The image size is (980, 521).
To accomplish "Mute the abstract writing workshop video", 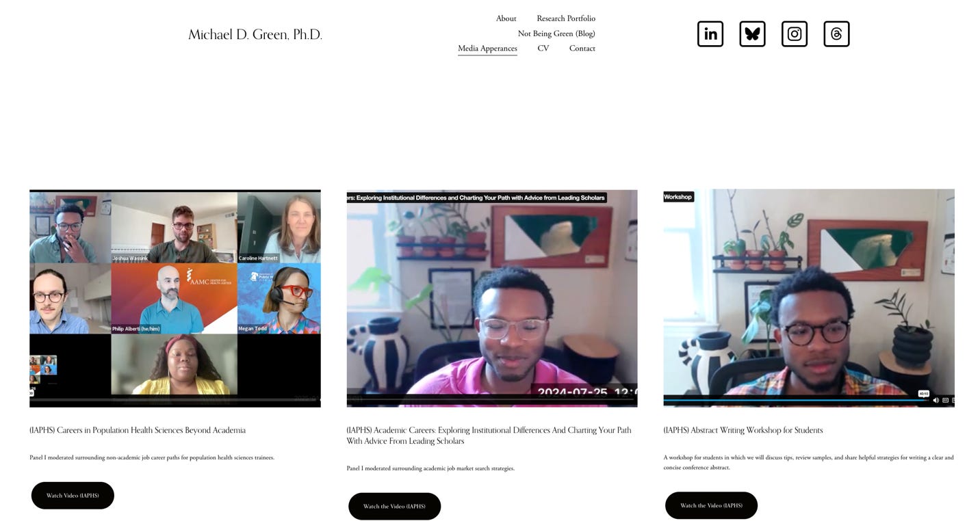I will coord(936,400).
